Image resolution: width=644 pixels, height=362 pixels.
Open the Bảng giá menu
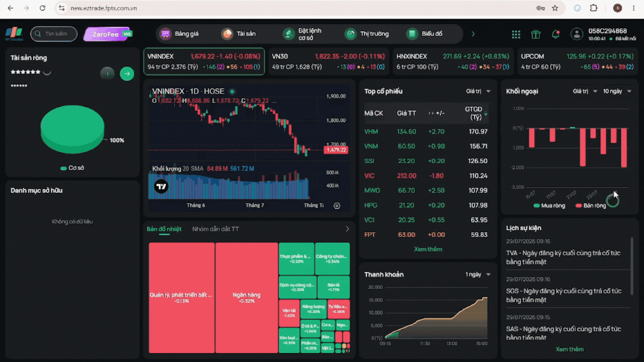tap(179, 34)
